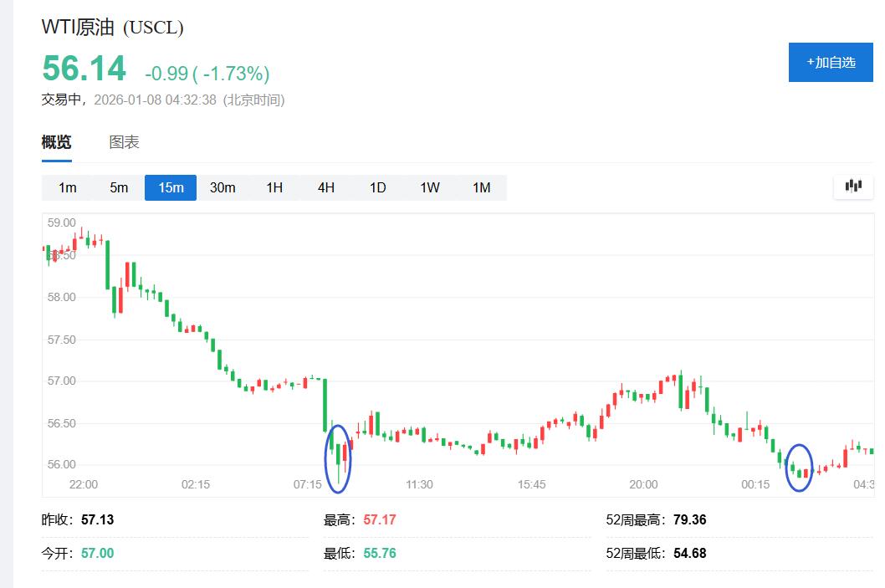Click the 59.00 price axis label
885x588 pixels.
[62, 223]
